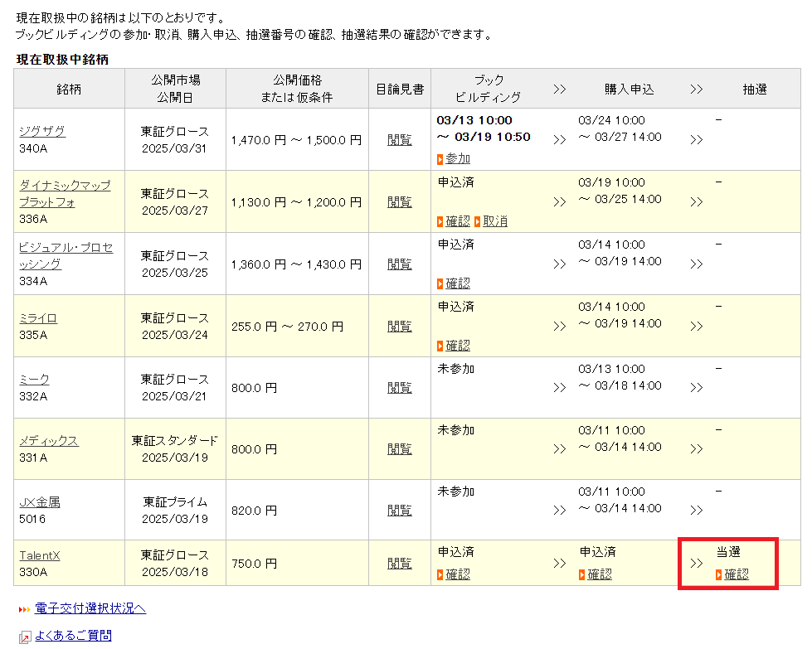Image resolution: width=812 pixels, height=649 pixels.
Task: View the ミライロ prospectus via 閲覧
Action: tap(400, 326)
